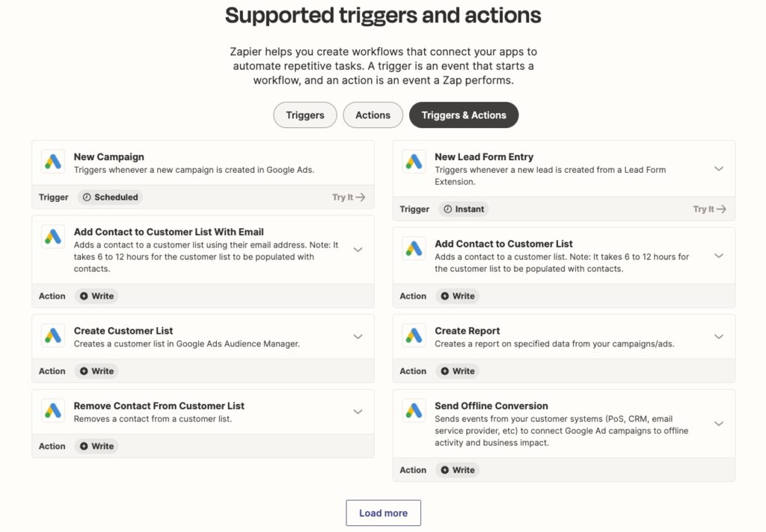The image size is (766, 532).
Task: Click the Send Offline Conversion heading
Action: (x=491, y=406)
